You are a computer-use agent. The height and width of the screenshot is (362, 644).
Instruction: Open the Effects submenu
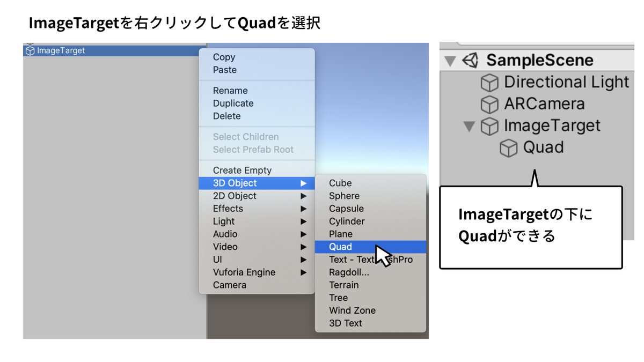[x=228, y=209]
